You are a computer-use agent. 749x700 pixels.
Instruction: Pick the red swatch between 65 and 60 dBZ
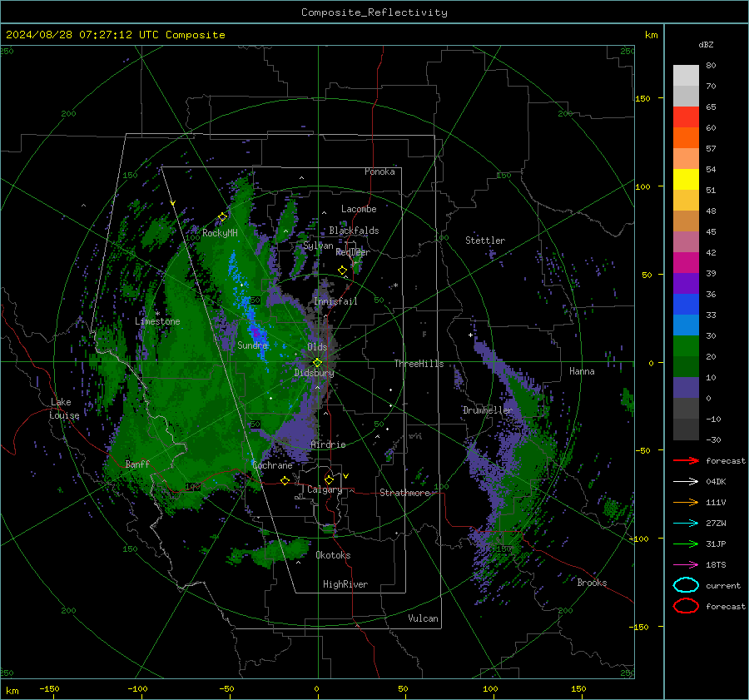pyautogui.click(x=686, y=117)
